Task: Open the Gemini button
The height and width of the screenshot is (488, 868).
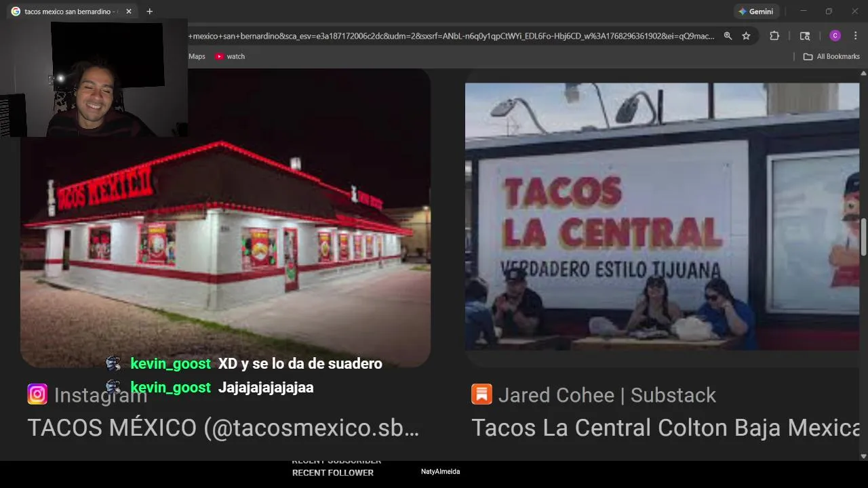Action: [757, 12]
